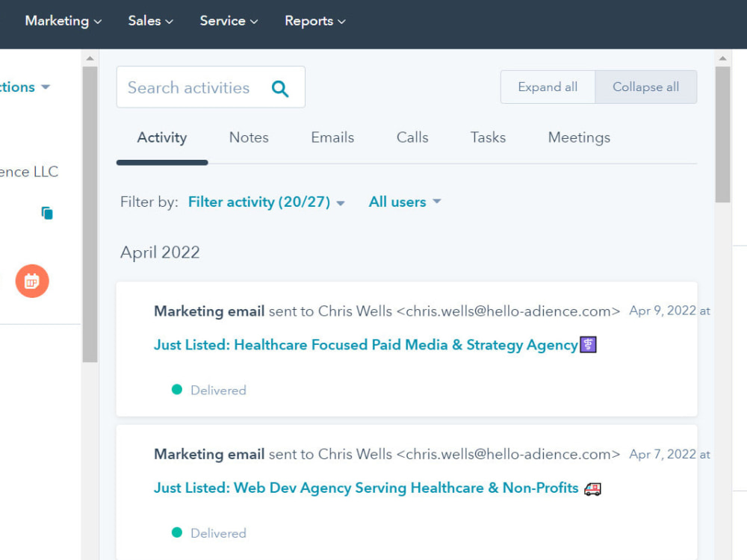Click the Expand all button

tap(548, 87)
